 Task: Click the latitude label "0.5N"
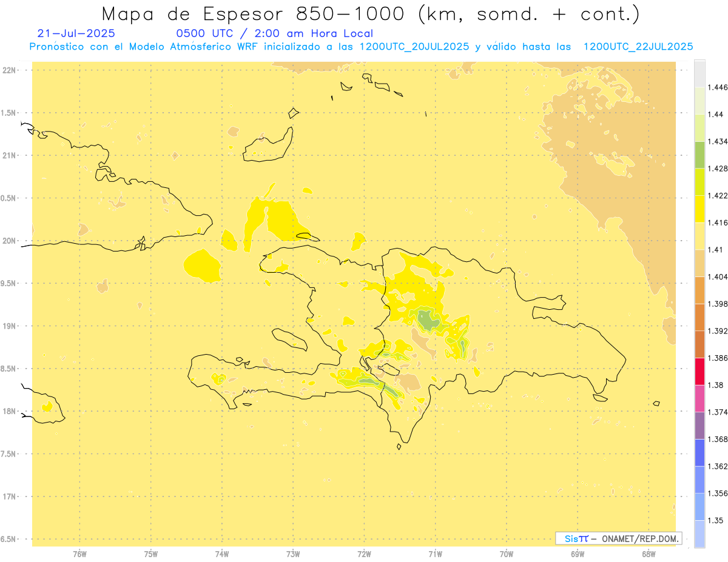pos(9,198)
